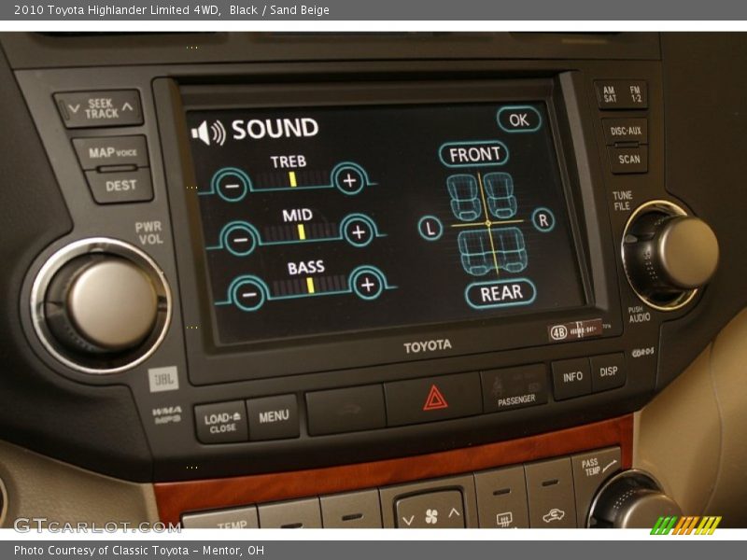Screen dimensions: 747x560
Task: Tap the seat diagram balance crosshair
Action: [x=487, y=223]
